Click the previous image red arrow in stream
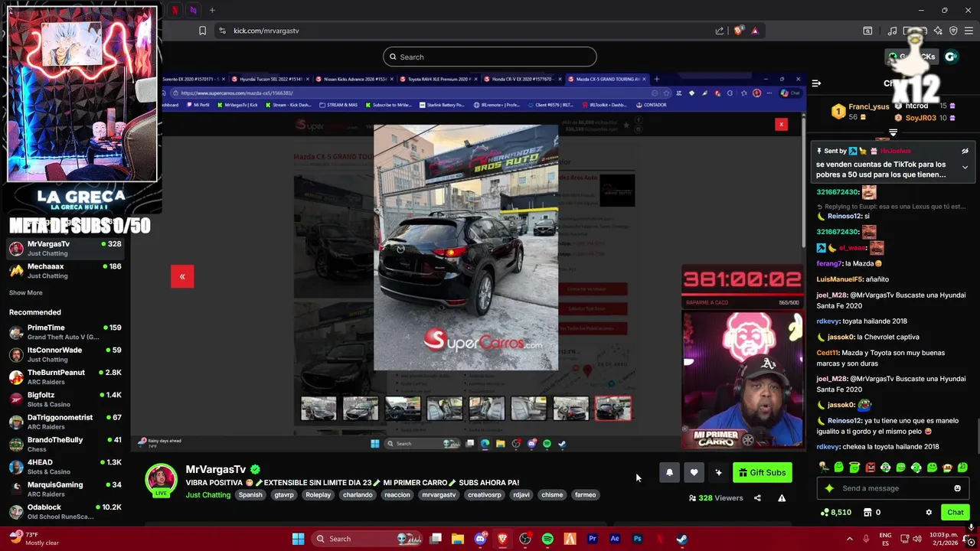Viewport: 980px width, 551px height. (x=182, y=276)
